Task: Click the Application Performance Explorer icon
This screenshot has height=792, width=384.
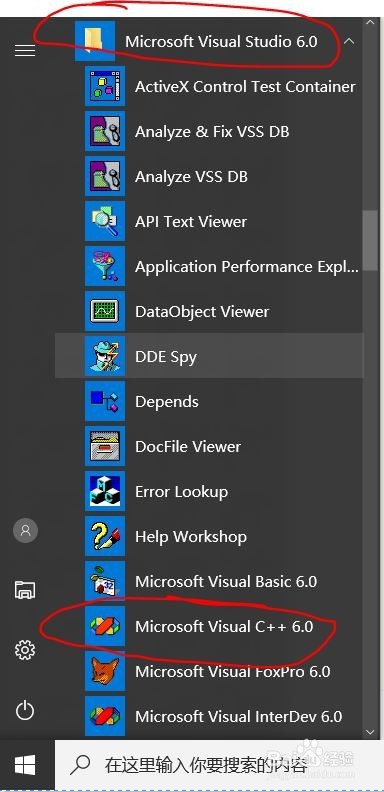Action: click(x=105, y=266)
